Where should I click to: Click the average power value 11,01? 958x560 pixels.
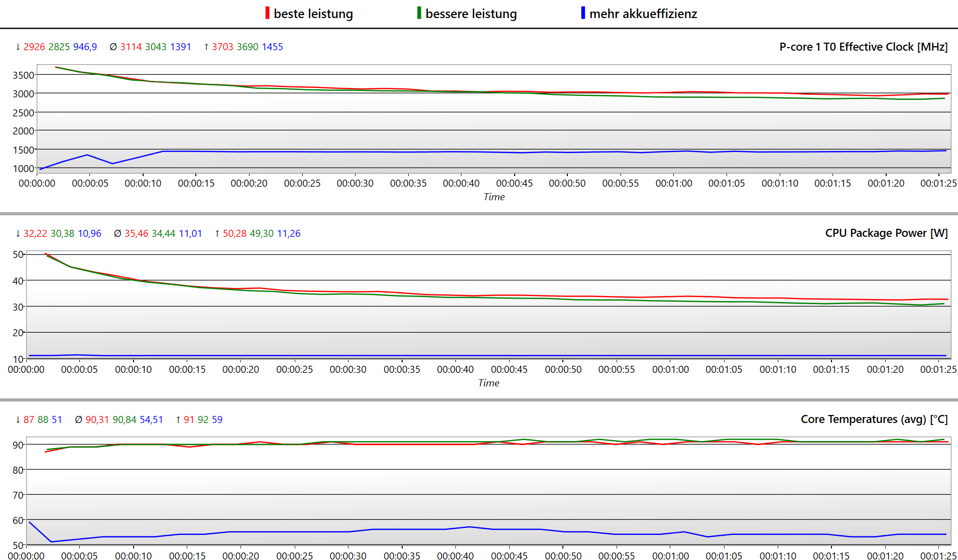pos(190,233)
